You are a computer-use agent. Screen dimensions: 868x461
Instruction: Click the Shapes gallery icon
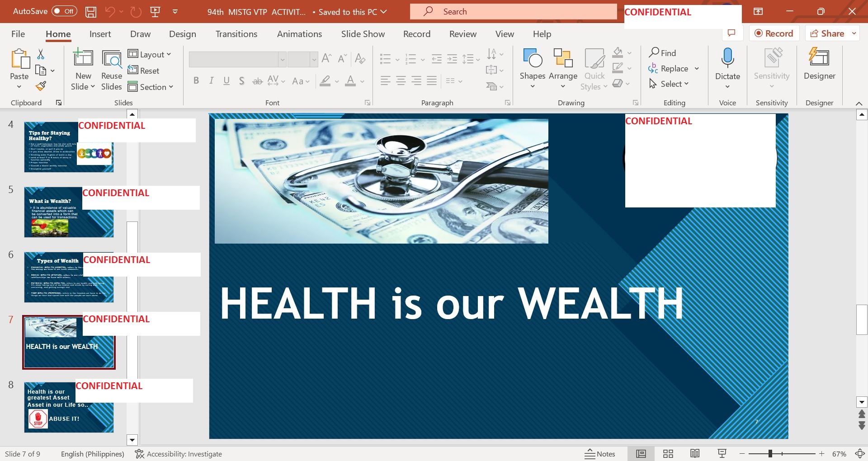click(533, 58)
